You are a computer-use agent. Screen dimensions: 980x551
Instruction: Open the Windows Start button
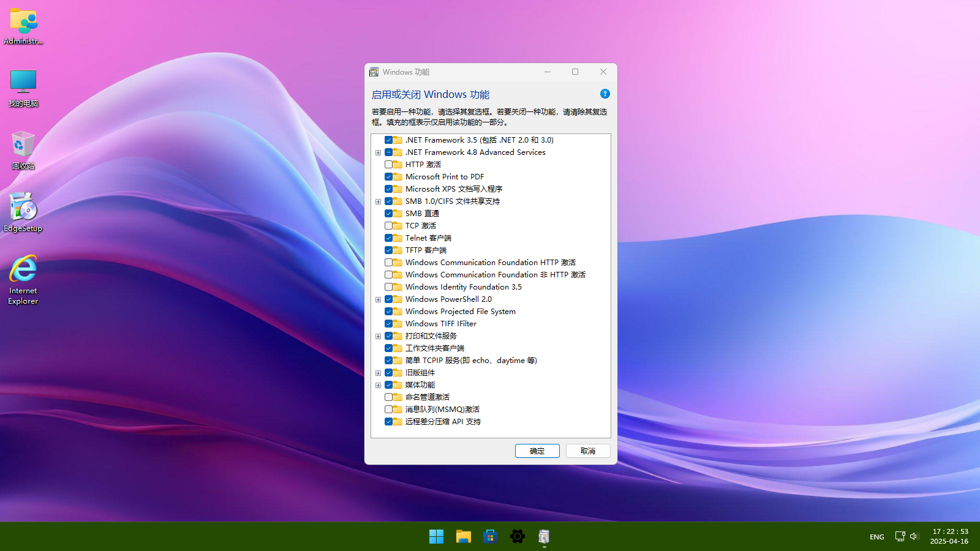pos(436,537)
